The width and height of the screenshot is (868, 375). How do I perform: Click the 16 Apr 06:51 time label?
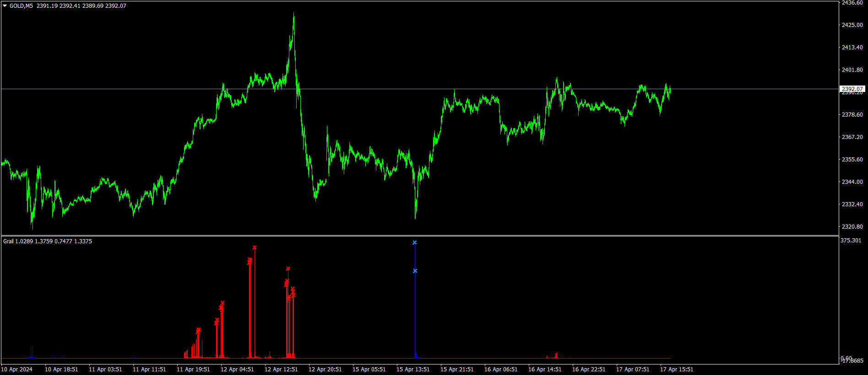pyautogui.click(x=501, y=370)
